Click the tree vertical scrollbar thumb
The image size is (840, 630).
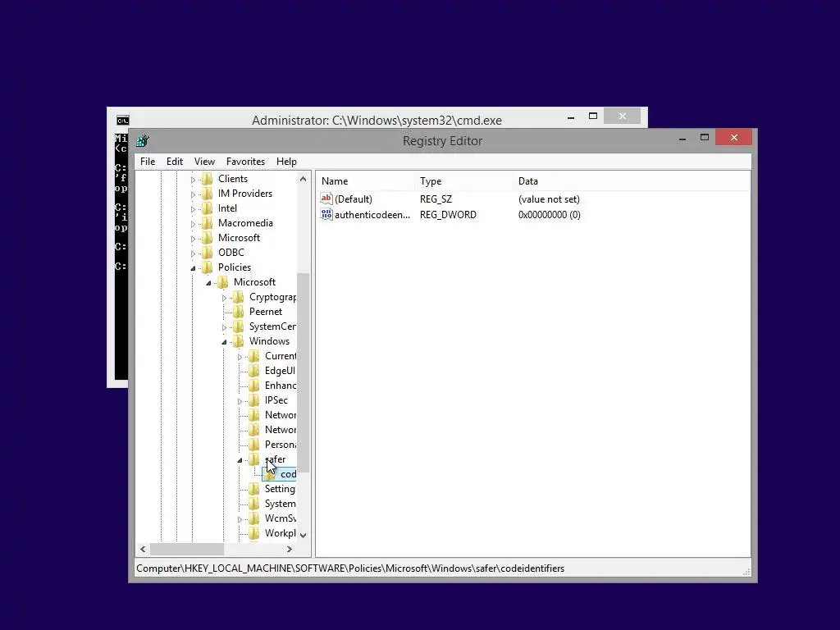point(304,372)
